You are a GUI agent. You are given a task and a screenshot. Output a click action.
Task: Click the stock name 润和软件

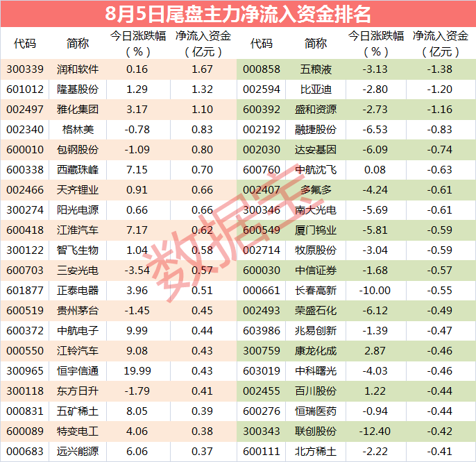point(78,69)
